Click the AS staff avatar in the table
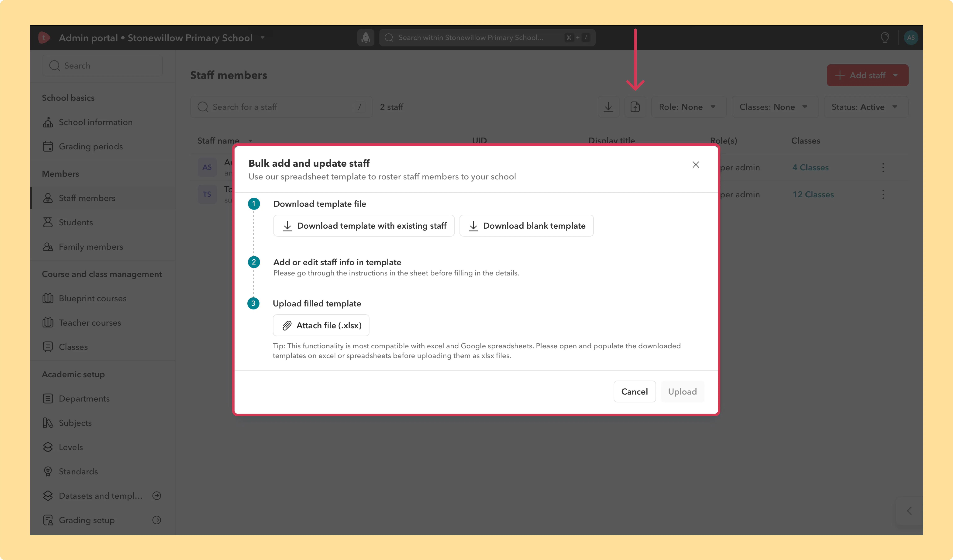This screenshot has height=560, width=953. tap(207, 167)
